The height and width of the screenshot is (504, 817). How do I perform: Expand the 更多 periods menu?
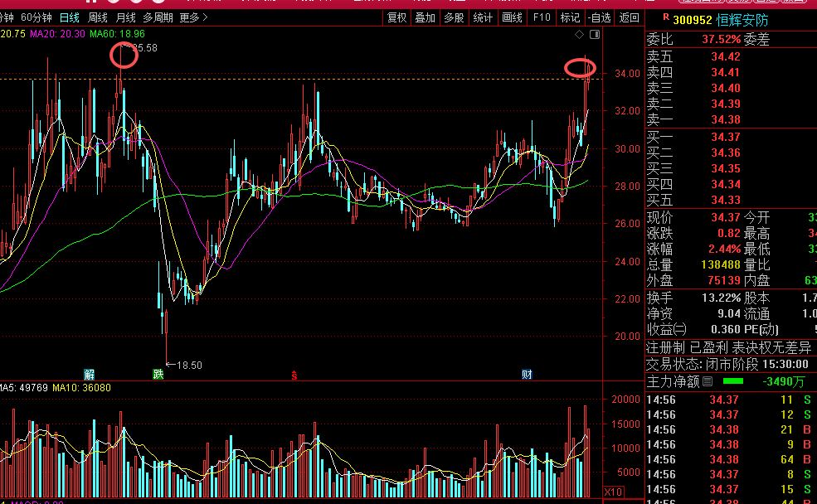point(193,17)
